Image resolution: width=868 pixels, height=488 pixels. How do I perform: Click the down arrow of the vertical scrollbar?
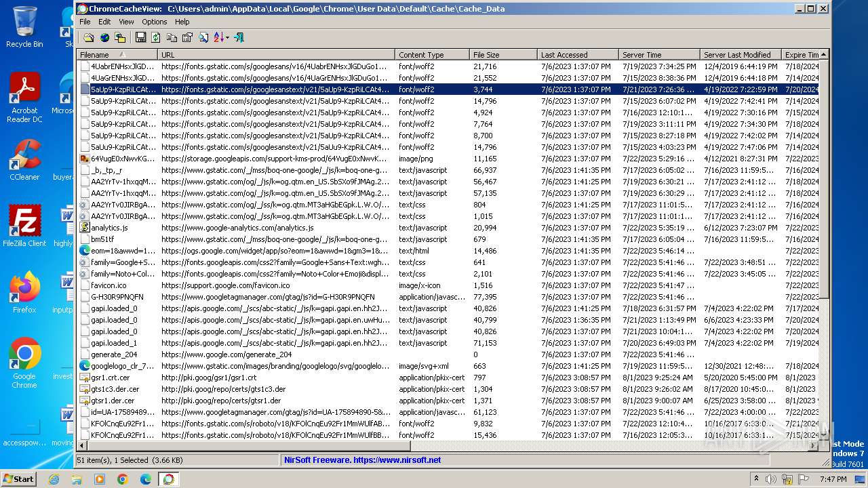coord(824,436)
